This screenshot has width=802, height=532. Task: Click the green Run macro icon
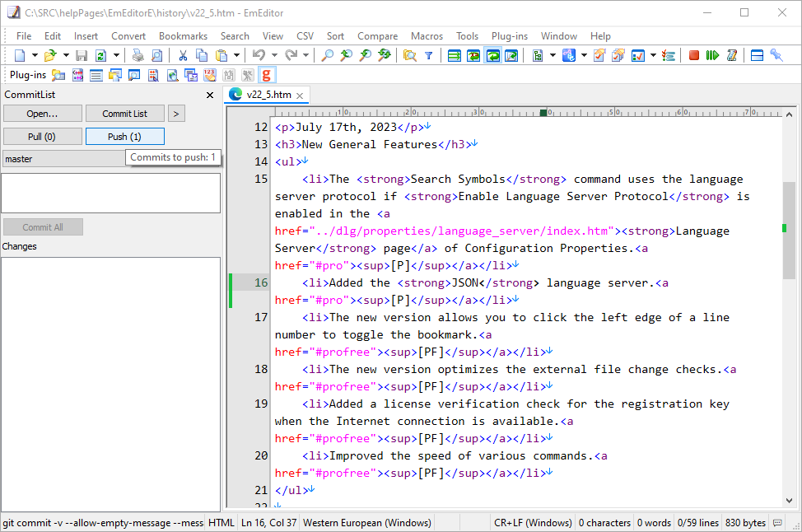pyautogui.click(x=712, y=55)
